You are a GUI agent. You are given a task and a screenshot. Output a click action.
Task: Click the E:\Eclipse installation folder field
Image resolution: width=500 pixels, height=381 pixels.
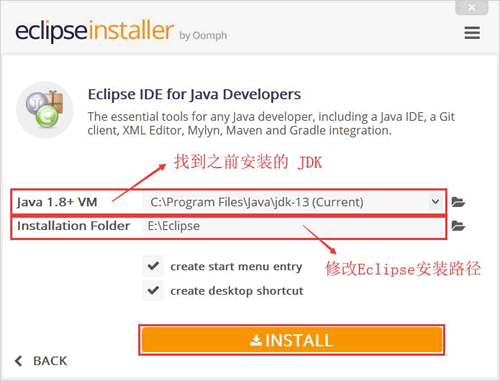coord(292,227)
